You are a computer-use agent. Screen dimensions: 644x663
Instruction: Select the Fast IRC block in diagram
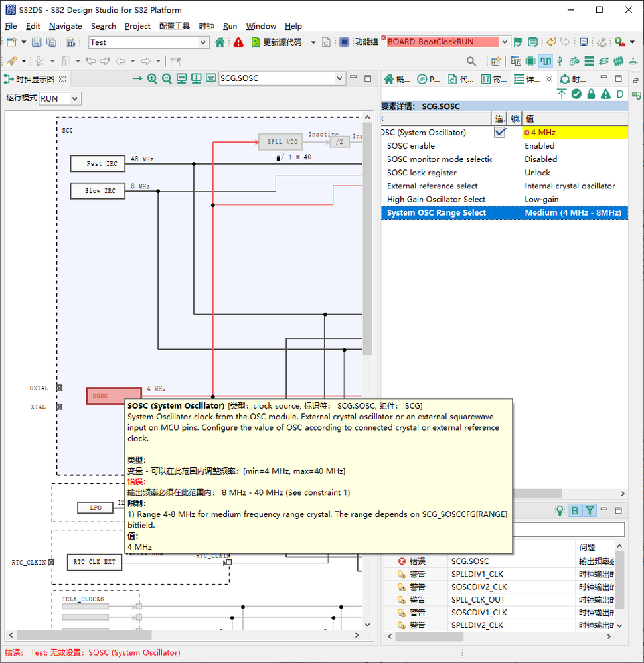98,164
